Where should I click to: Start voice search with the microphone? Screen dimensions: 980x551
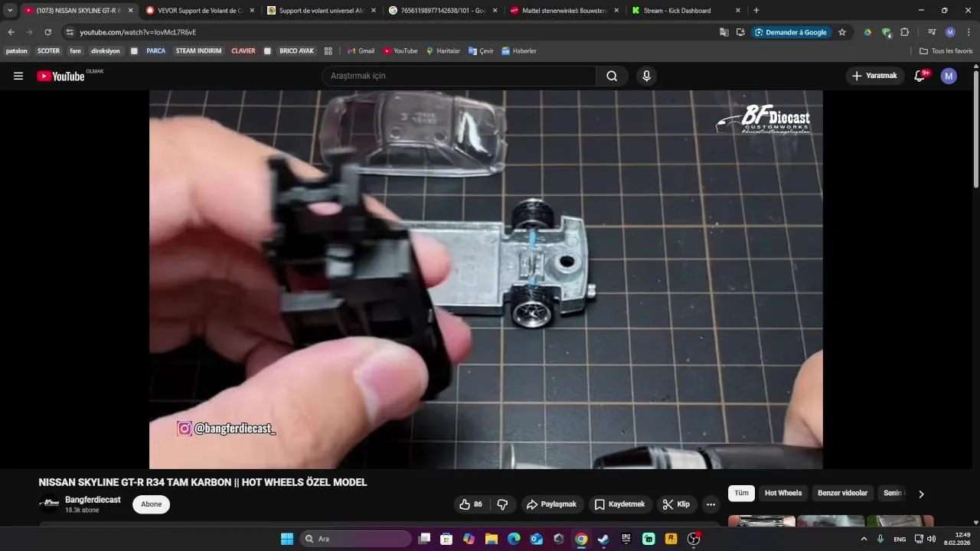647,76
